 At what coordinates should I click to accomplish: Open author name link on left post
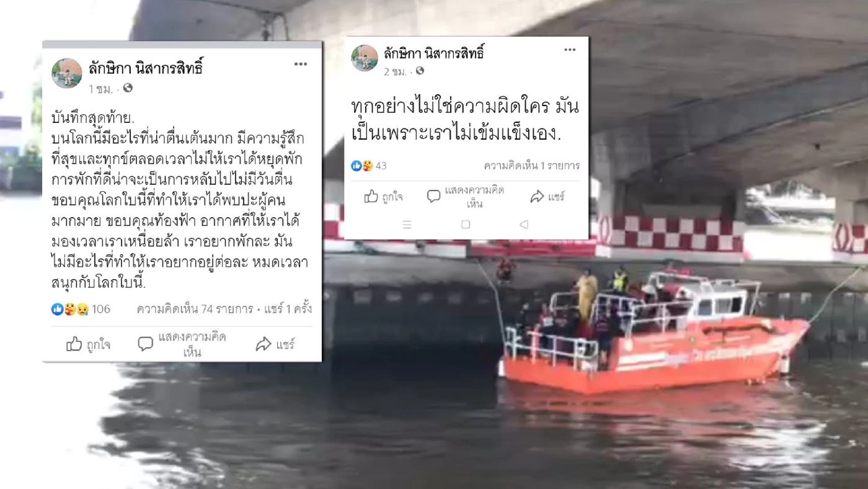(x=146, y=67)
